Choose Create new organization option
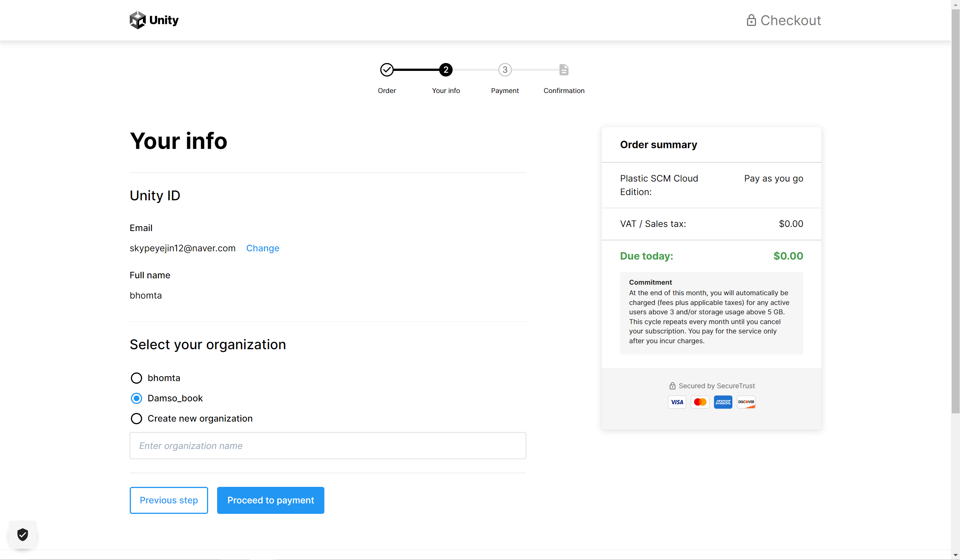This screenshot has width=960, height=560. tap(136, 418)
